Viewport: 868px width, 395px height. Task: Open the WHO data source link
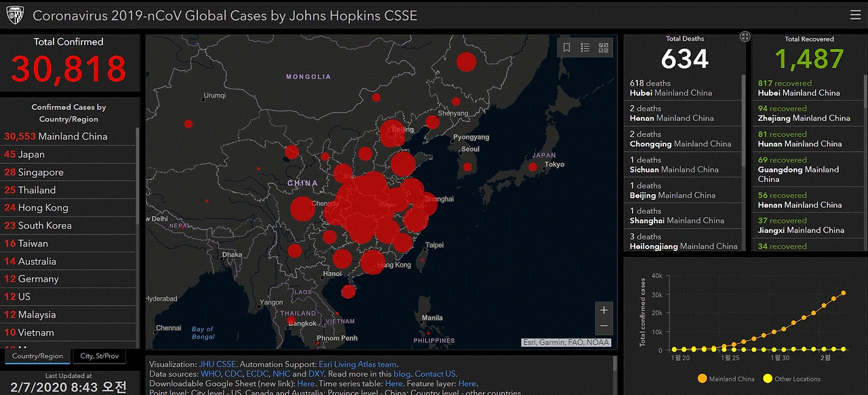[x=210, y=374]
